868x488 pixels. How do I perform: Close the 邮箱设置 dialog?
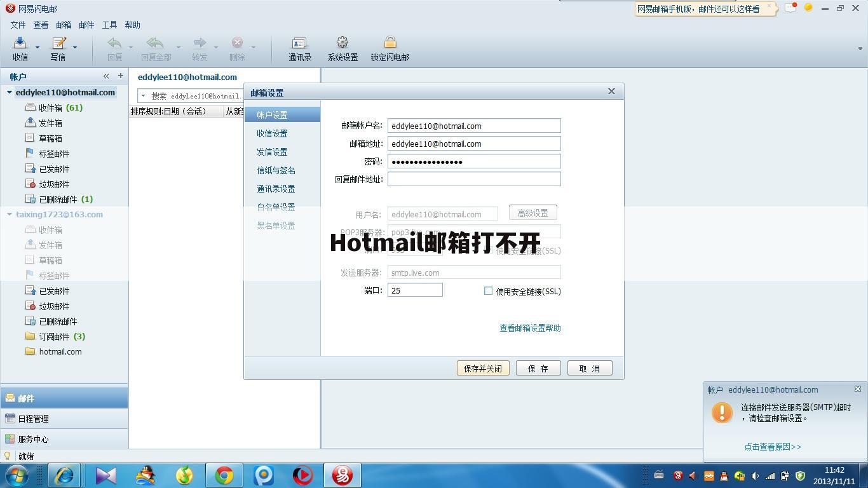tap(611, 91)
